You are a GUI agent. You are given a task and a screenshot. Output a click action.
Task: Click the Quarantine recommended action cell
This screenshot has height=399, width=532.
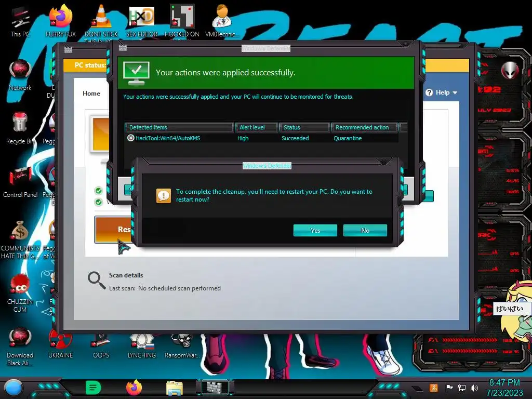pos(348,138)
